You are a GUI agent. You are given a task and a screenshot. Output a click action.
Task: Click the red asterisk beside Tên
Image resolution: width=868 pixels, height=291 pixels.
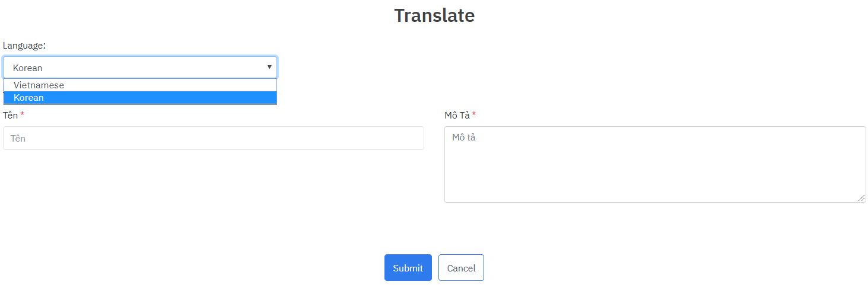[x=22, y=114]
